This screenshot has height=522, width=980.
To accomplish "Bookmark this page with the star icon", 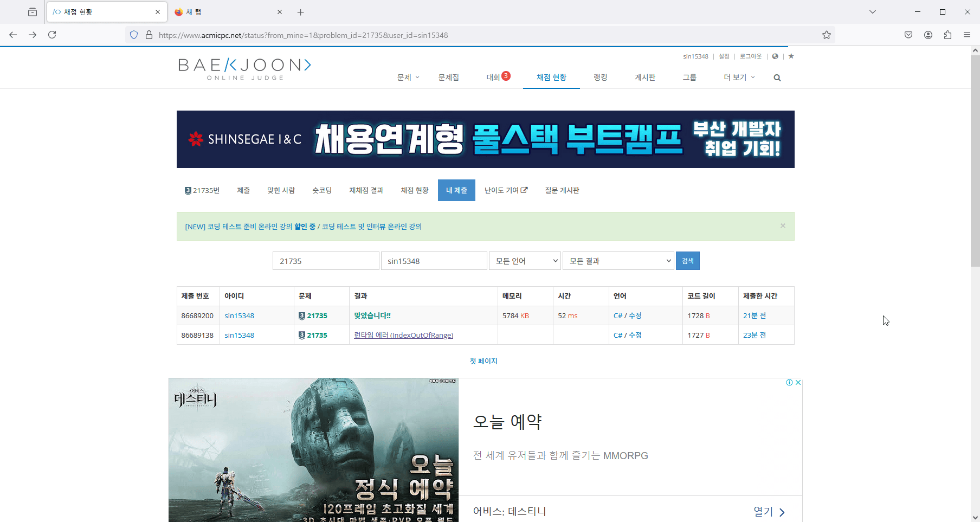I will (x=826, y=35).
